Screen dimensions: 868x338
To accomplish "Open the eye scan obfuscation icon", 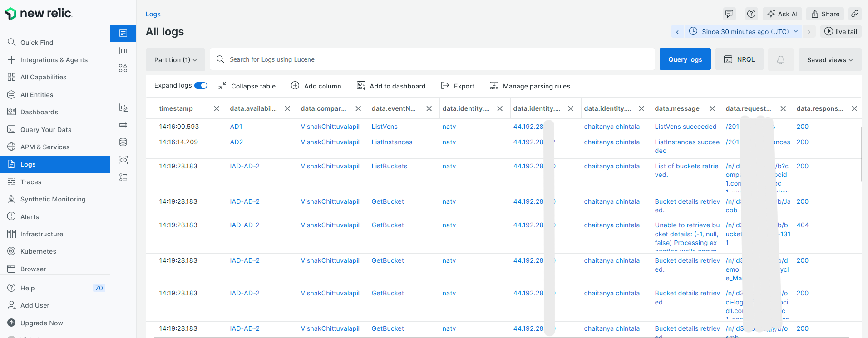I will (x=123, y=160).
